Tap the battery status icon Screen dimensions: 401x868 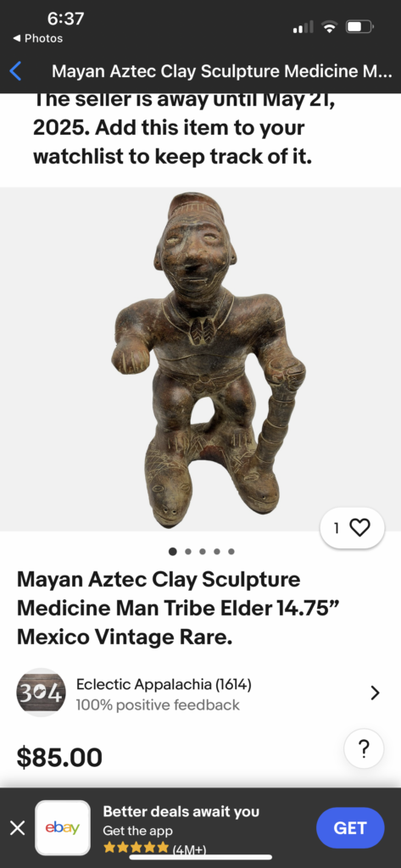[360, 26]
